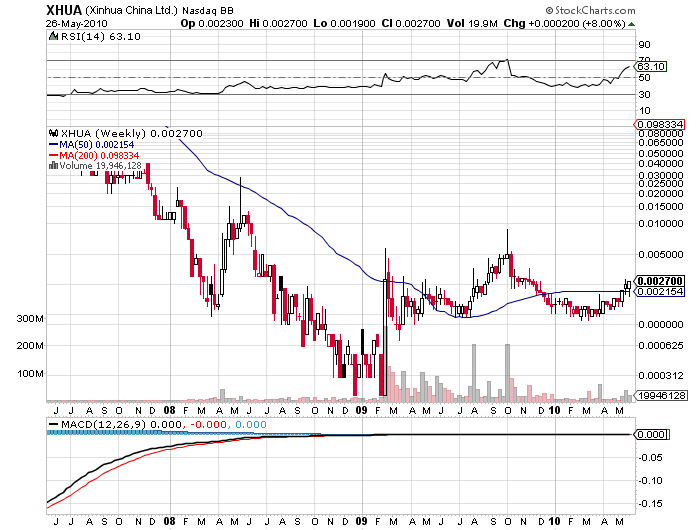
Task: Click the Volume 19,946,128 legend entry
Action: click(100, 166)
